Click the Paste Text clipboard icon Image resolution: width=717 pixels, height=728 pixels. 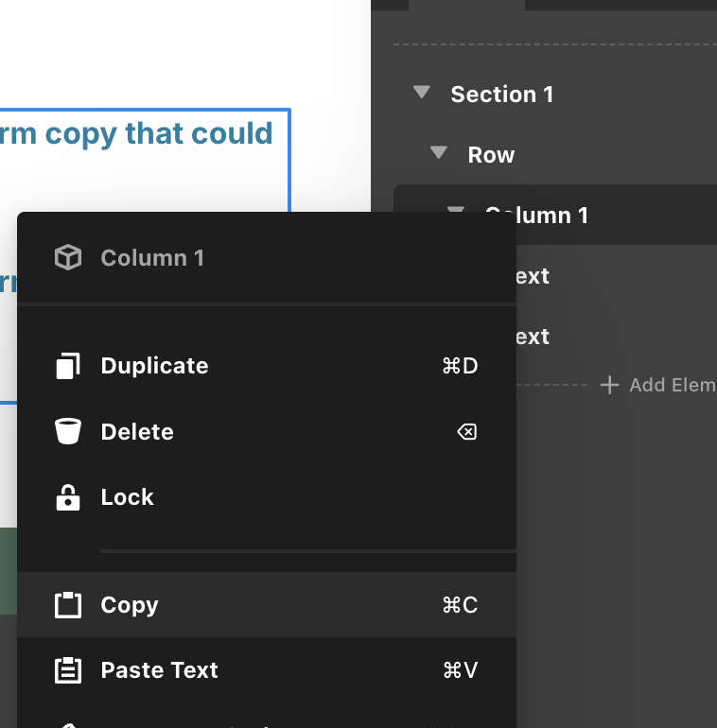click(x=68, y=670)
